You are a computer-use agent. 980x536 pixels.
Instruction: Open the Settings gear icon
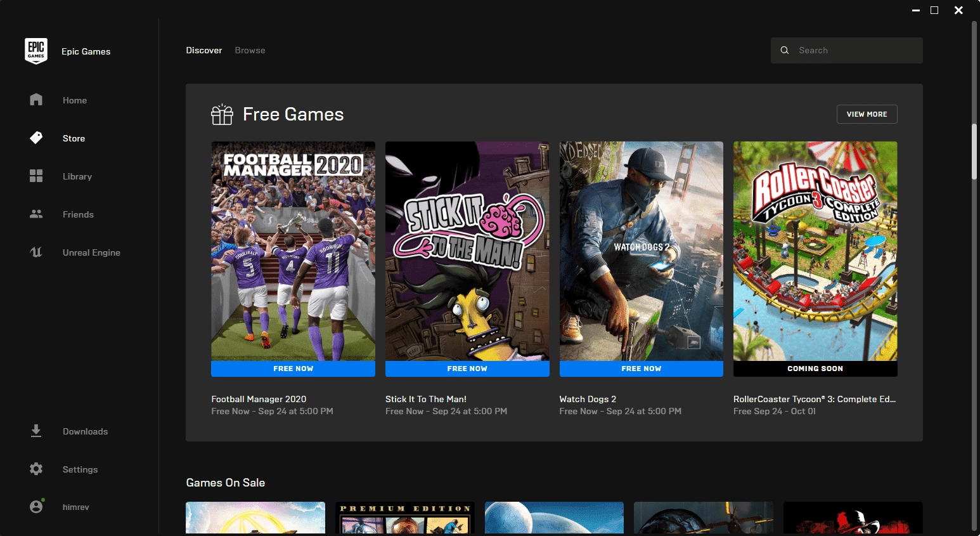coord(36,469)
